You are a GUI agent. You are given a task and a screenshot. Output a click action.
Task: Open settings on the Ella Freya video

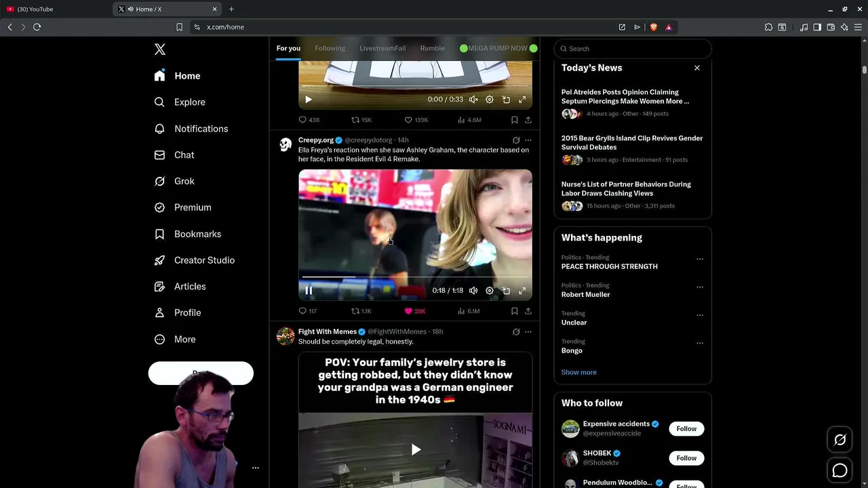coord(490,291)
